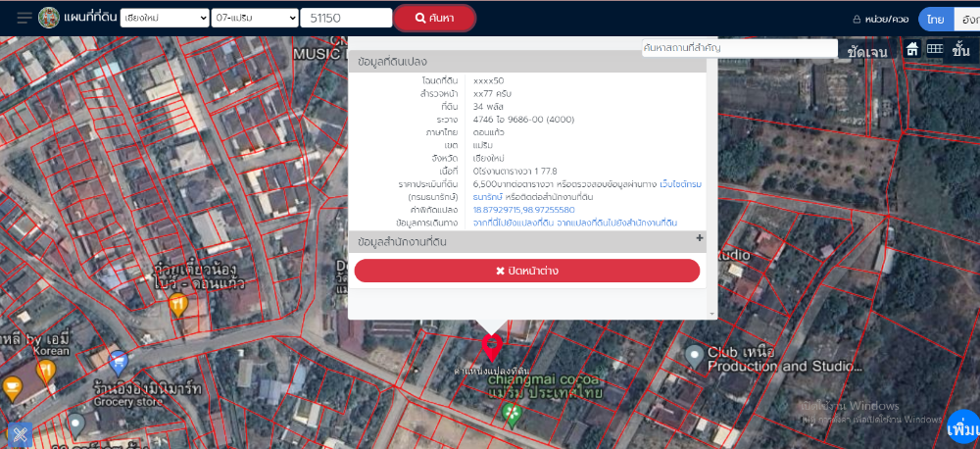Image resolution: width=980 pixels, height=449 pixels.
Task: Open the measuring tool icon at bottom left
Action: click(x=20, y=434)
